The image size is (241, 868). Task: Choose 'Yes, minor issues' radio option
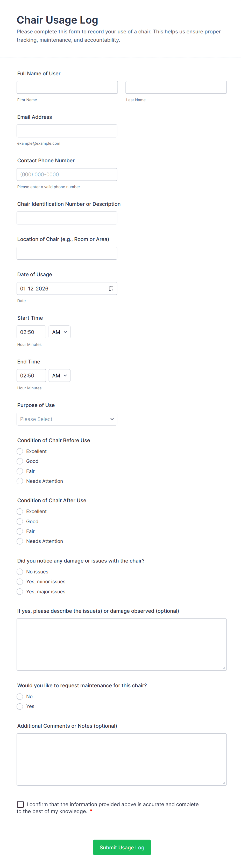click(x=20, y=582)
